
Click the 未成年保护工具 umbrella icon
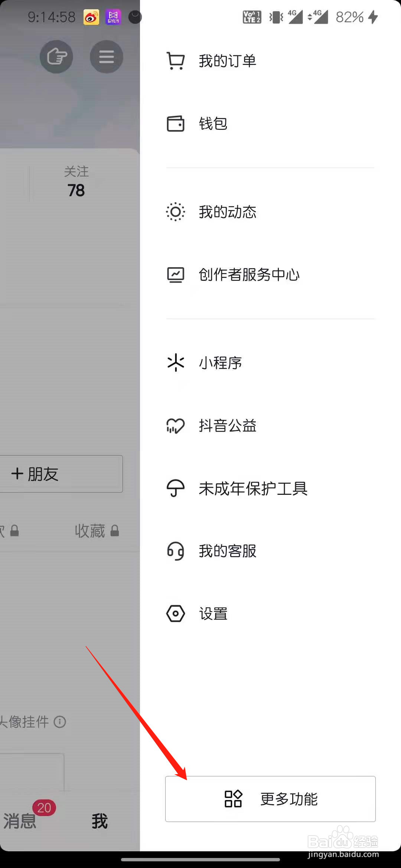click(x=175, y=489)
